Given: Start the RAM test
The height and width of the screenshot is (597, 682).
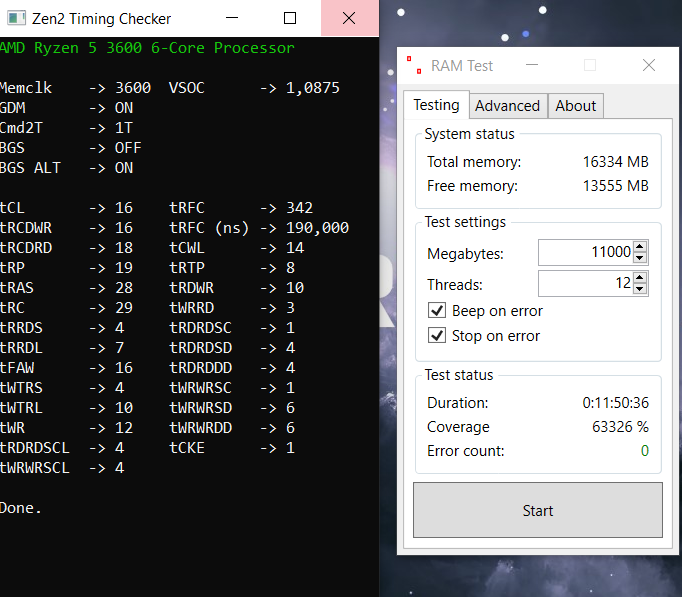Looking at the screenshot, I should tap(538, 510).
